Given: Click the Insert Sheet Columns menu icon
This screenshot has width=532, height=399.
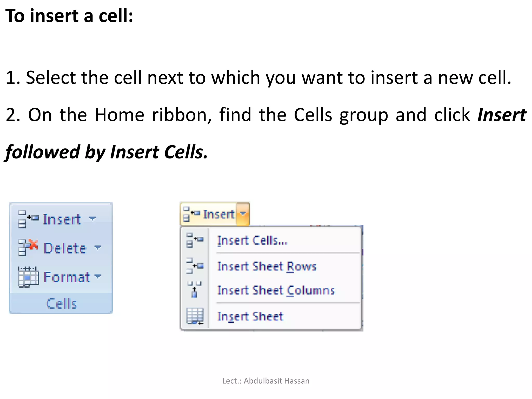Looking at the screenshot, I should [195, 289].
